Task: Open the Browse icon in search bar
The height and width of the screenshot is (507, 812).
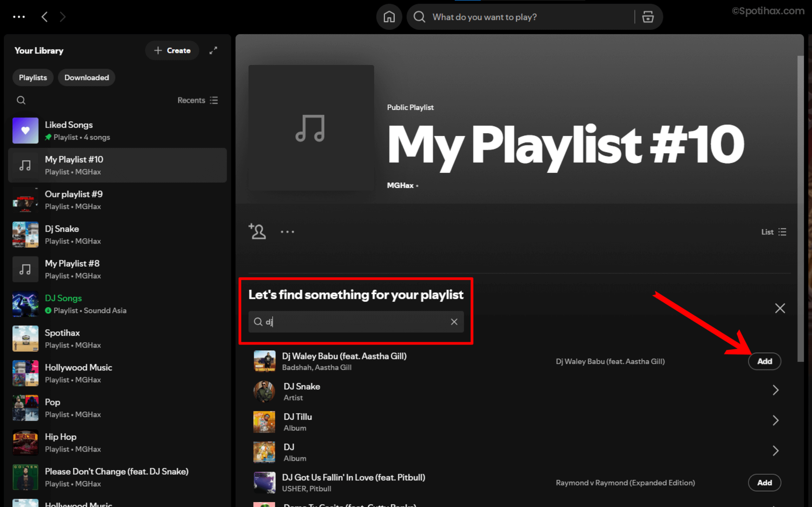Action: pos(648,17)
